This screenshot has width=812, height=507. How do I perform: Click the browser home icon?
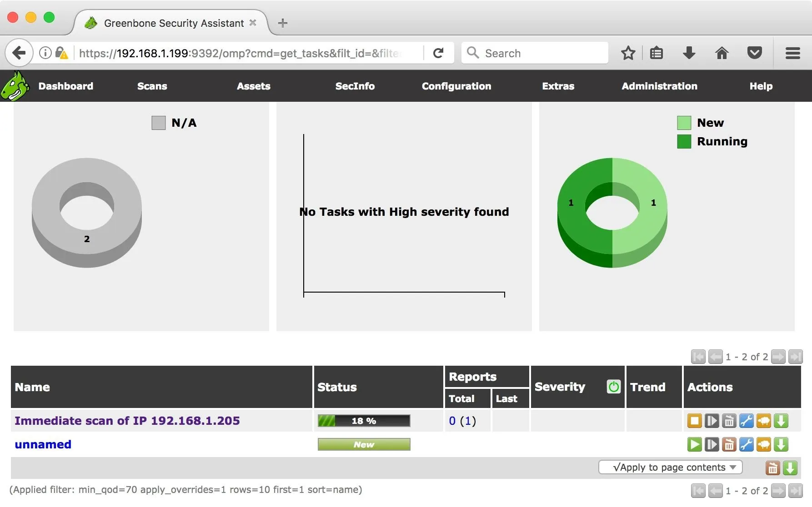[x=722, y=53]
